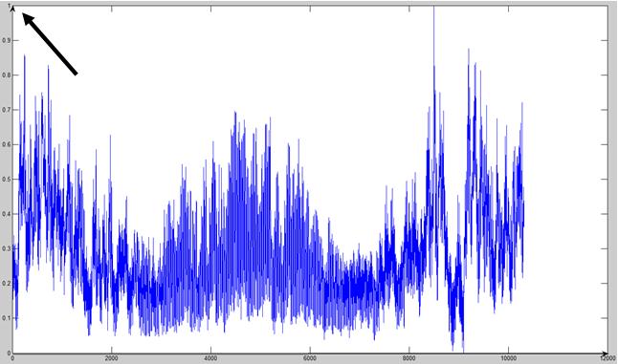This screenshot has width=618, height=364.
Task: Click the 0.4 y-axis tick label
Action: (x=6, y=214)
